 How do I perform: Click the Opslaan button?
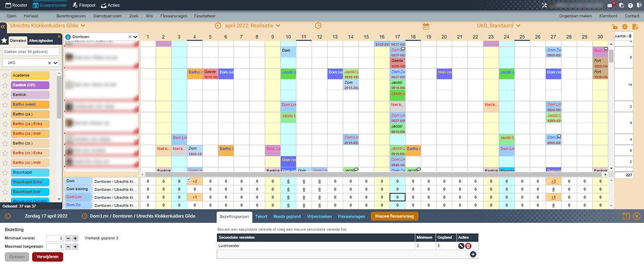(17, 257)
